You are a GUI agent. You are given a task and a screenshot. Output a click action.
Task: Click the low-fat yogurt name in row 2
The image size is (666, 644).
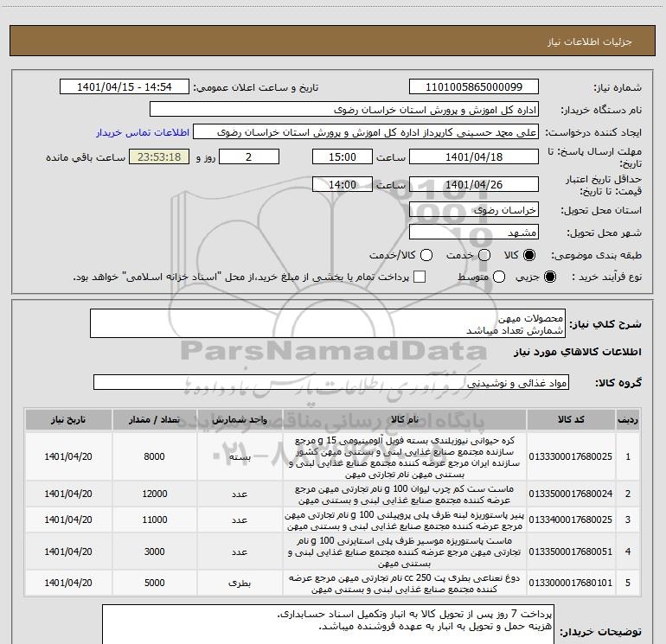point(405,494)
